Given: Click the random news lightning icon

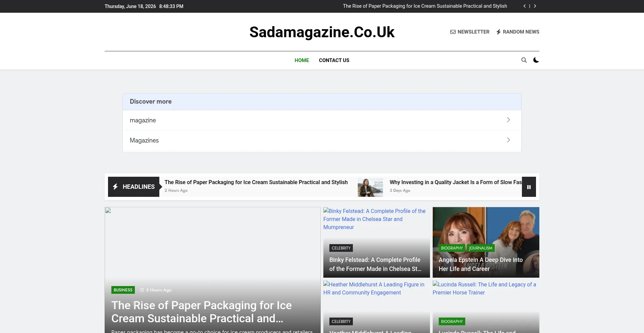Looking at the screenshot, I should (499, 32).
